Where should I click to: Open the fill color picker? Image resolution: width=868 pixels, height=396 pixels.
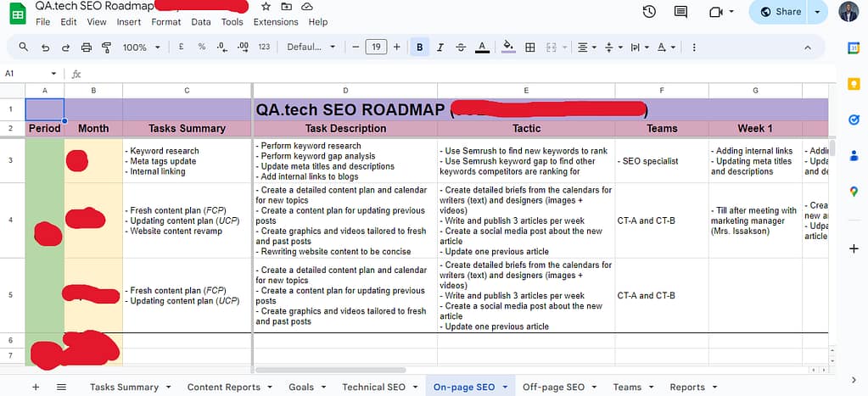(508, 47)
